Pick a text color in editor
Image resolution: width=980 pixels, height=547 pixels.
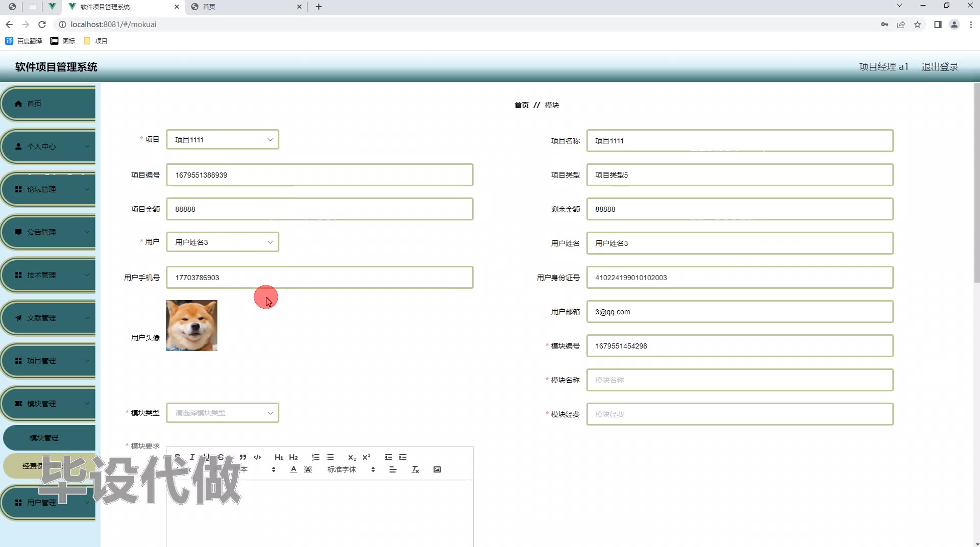pos(293,469)
